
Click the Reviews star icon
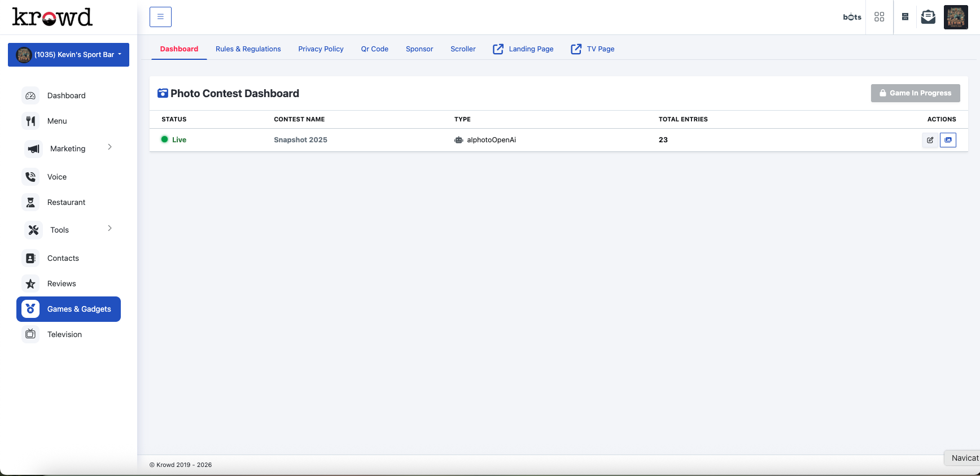pos(31,283)
